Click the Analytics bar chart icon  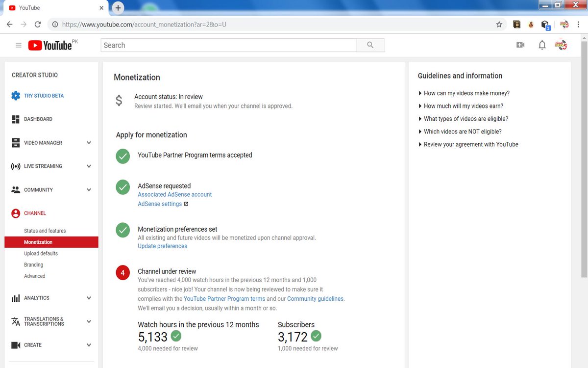coord(16,298)
